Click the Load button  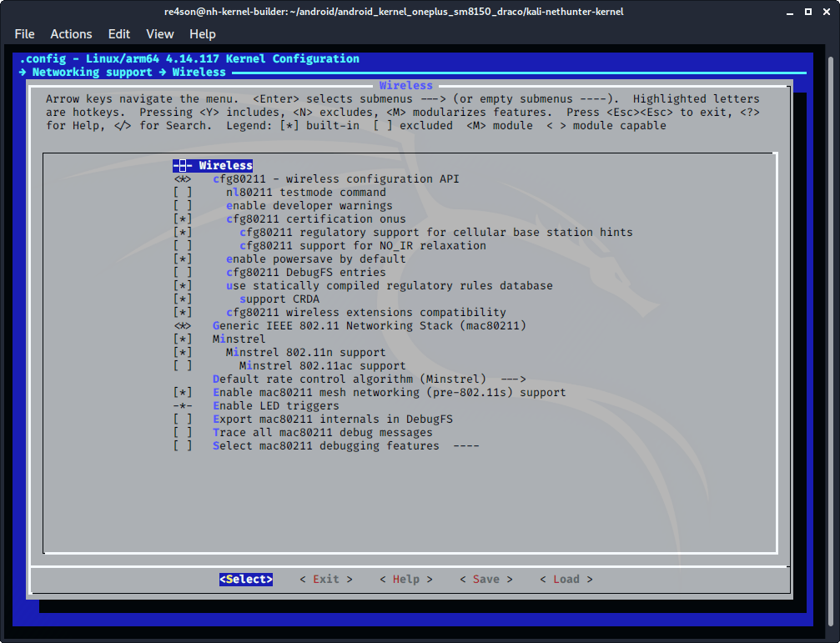[566, 580]
